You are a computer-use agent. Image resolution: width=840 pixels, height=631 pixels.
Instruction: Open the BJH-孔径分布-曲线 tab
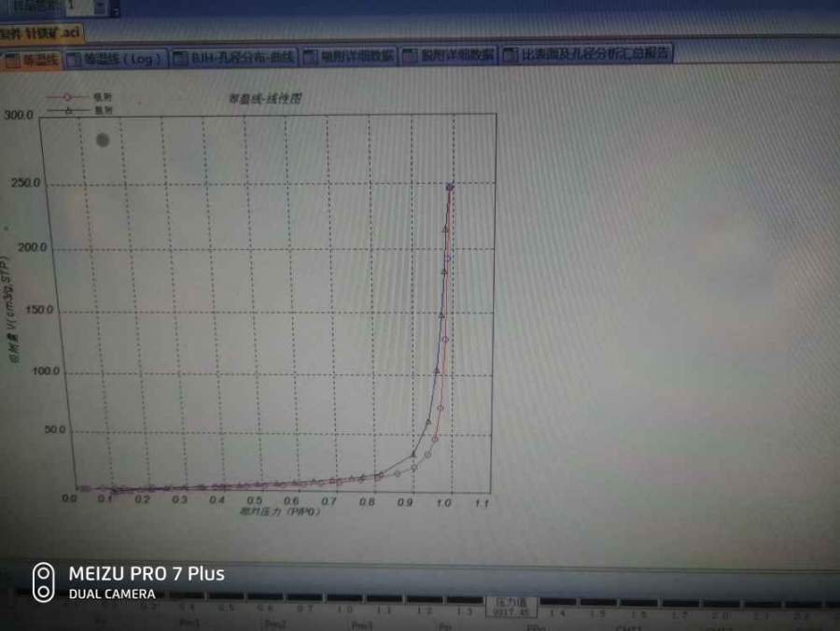(x=234, y=57)
